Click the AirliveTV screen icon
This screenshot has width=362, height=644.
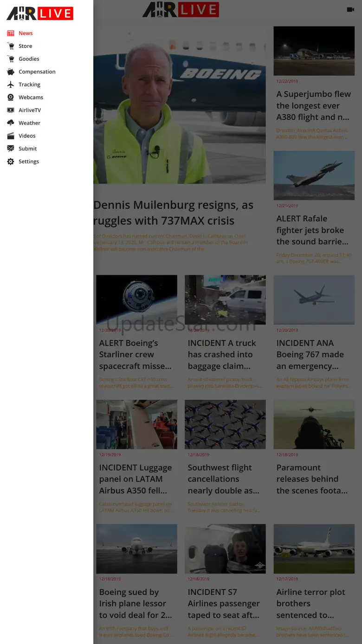click(x=11, y=110)
